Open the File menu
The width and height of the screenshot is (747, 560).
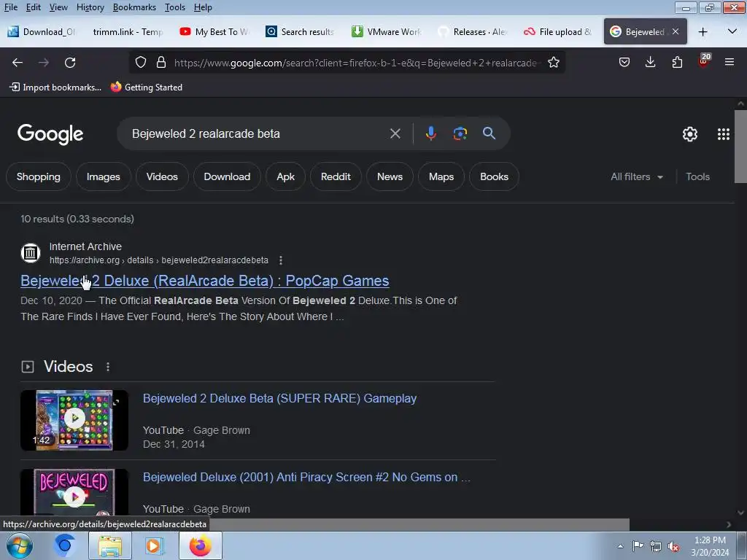(11, 7)
